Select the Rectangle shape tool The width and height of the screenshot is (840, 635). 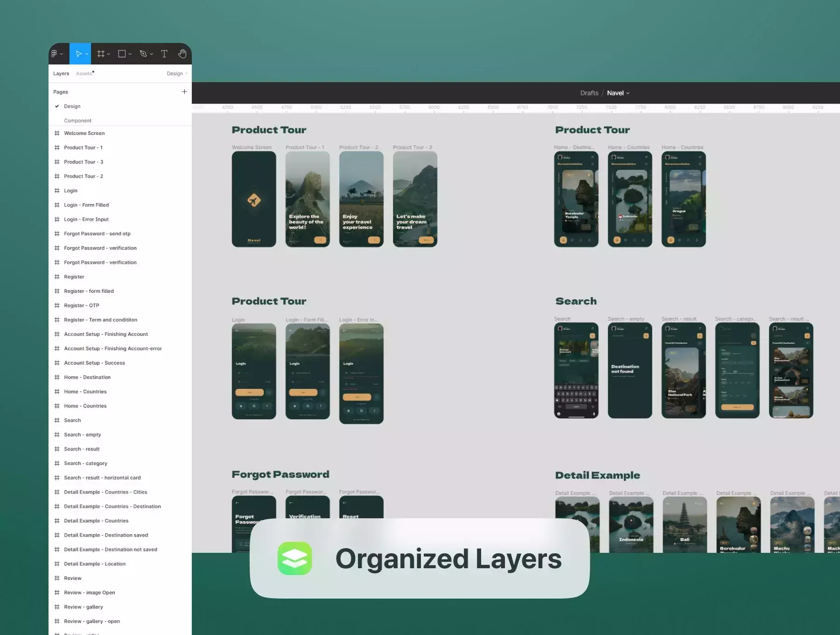click(122, 54)
